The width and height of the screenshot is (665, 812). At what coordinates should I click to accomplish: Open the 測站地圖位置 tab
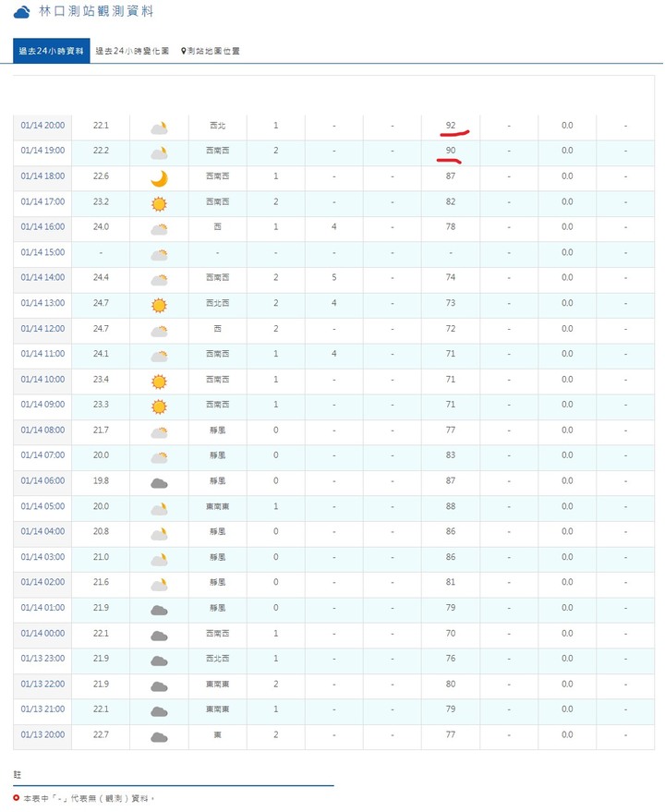tap(211, 51)
